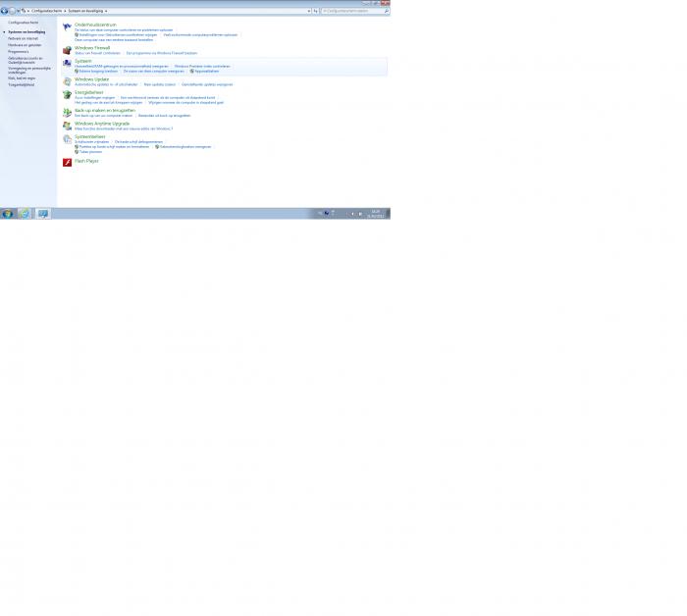Screen dimensions: 687x616
Task: Open the Windows Firewall brick wall icon
Action: click(67, 50)
